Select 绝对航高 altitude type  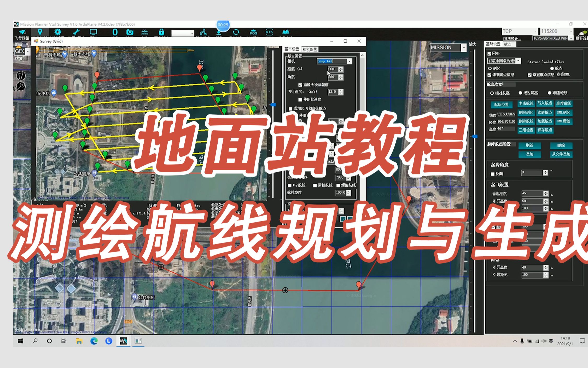(x=520, y=93)
